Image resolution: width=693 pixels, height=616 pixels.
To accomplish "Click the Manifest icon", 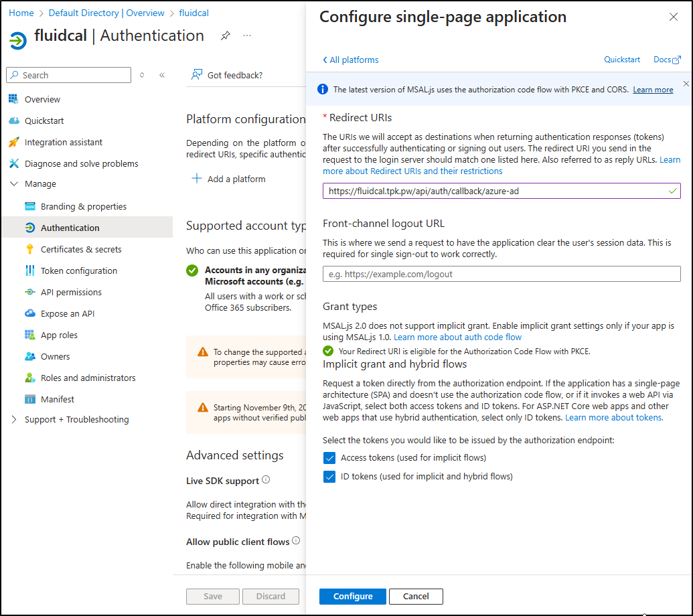I will click(30, 399).
